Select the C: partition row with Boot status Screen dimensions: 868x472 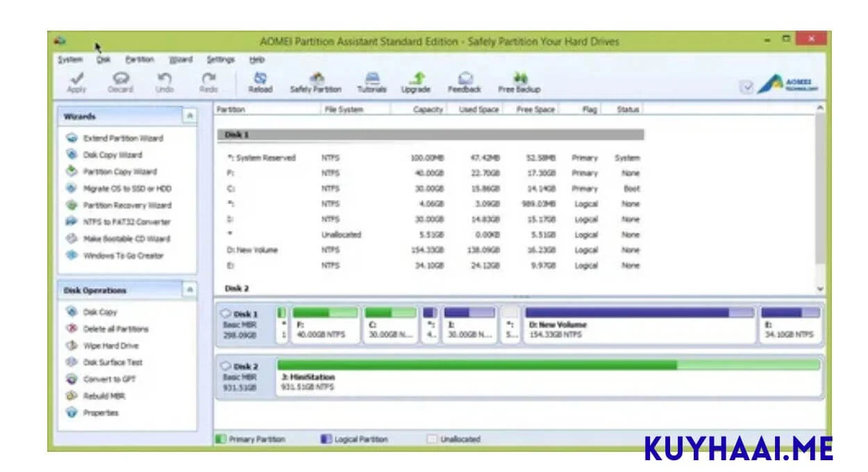tap(431, 189)
